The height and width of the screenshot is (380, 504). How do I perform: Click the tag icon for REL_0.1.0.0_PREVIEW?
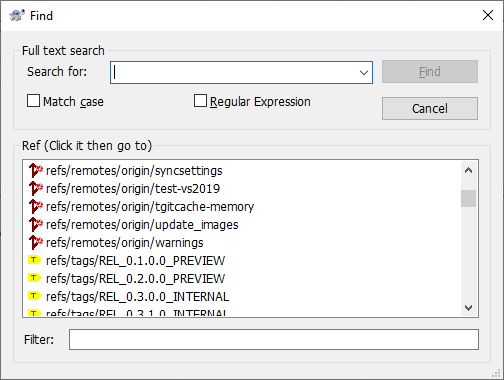35,260
